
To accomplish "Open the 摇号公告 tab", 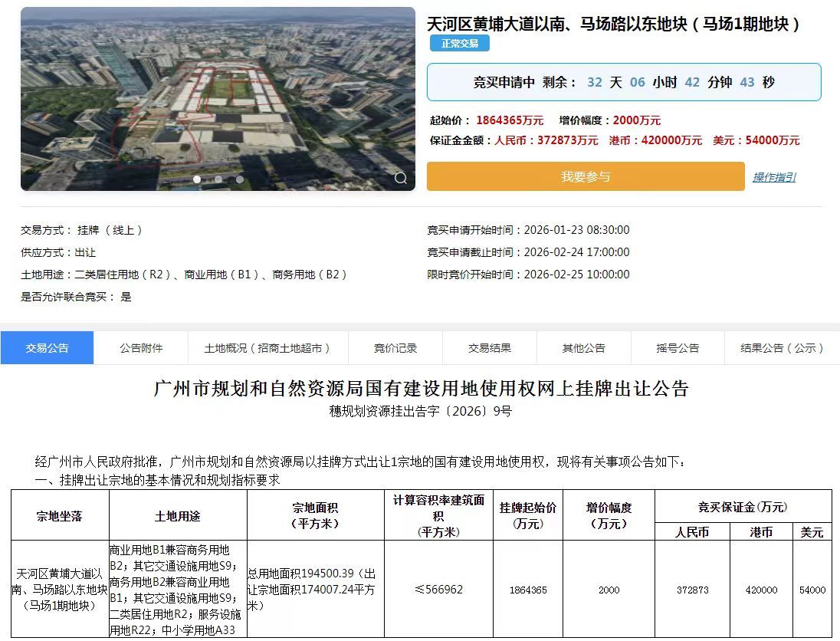I will tap(678, 348).
